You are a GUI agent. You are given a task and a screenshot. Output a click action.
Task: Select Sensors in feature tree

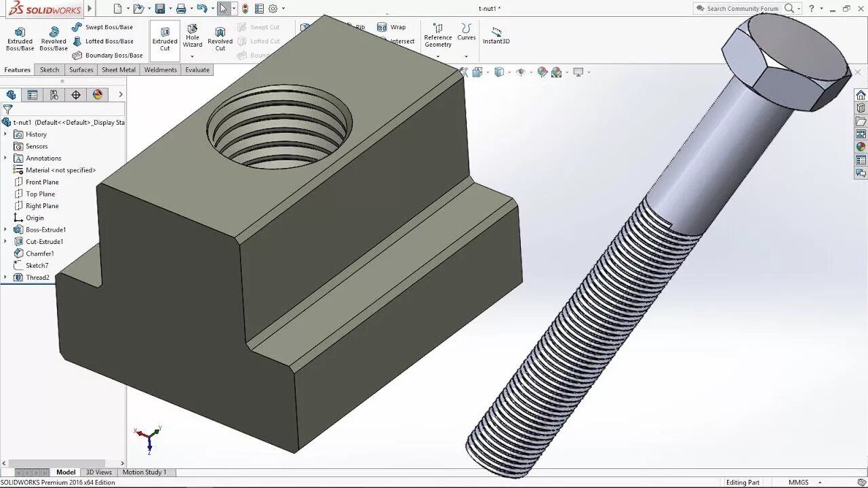pos(31,146)
